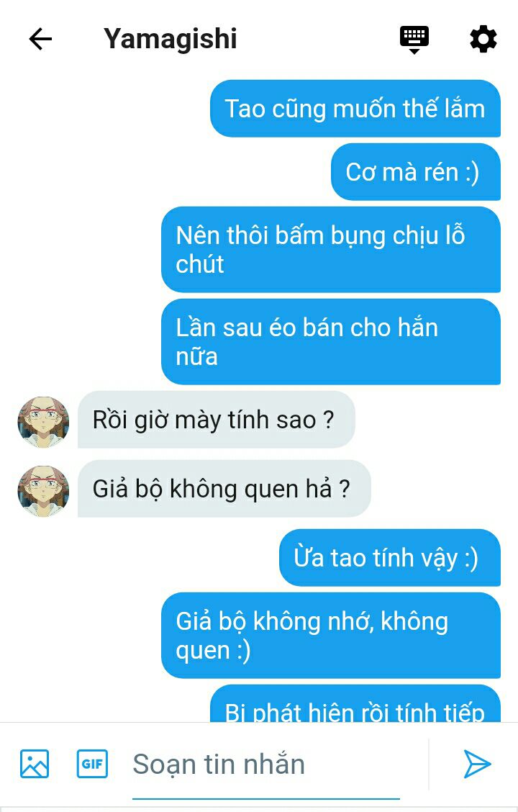The width and height of the screenshot is (518, 812).
Task: Tap the 'Nên thôi bấm bụng chịu lỗ chút' message
Action: pos(331,250)
